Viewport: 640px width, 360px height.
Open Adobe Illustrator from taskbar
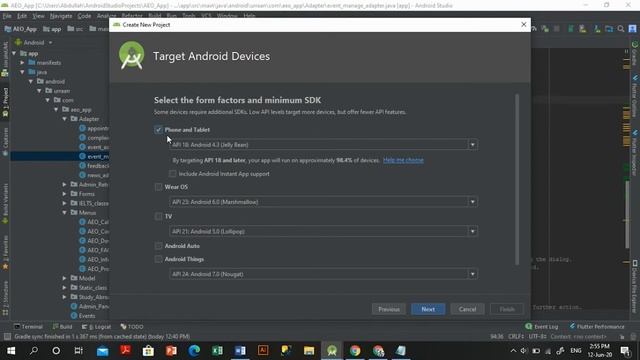(263, 351)
